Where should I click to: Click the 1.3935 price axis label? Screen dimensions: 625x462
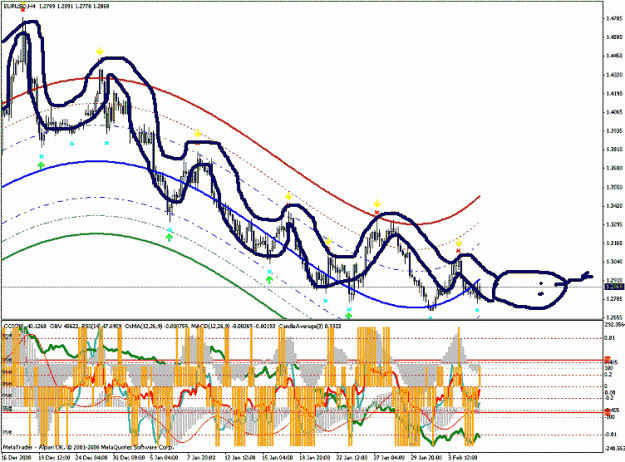(614, 131)
